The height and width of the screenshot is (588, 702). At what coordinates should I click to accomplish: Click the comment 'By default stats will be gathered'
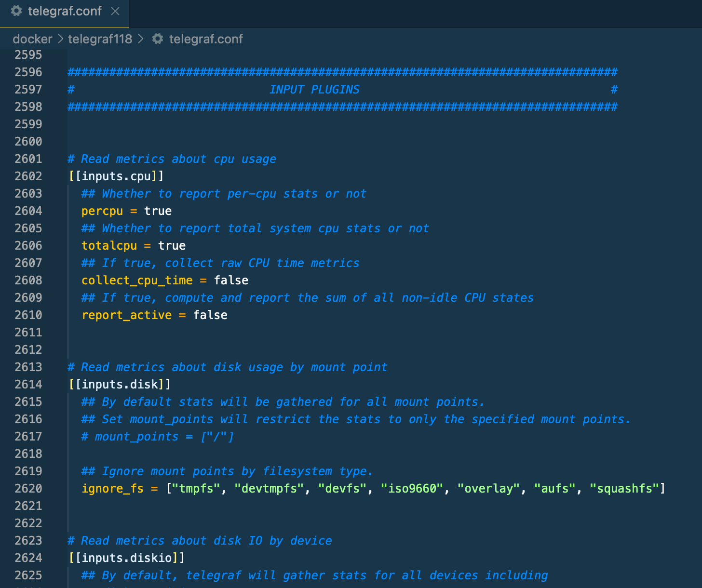point(283,402)
